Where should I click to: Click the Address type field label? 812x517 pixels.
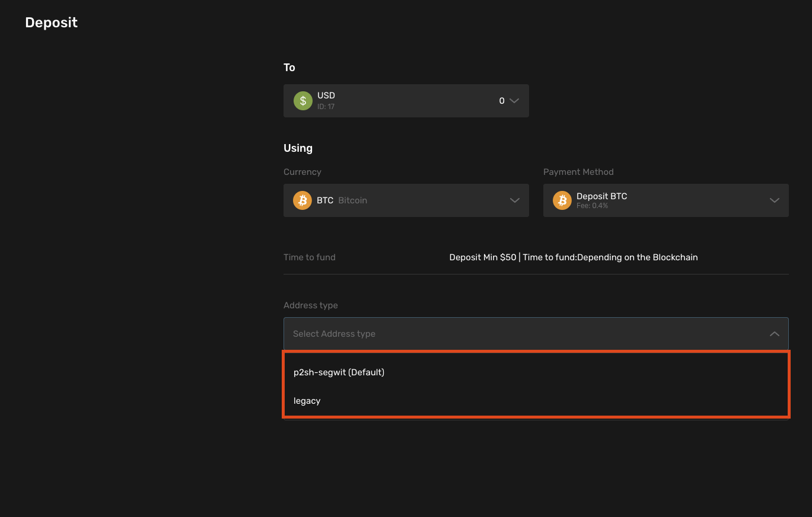(311, 305)
